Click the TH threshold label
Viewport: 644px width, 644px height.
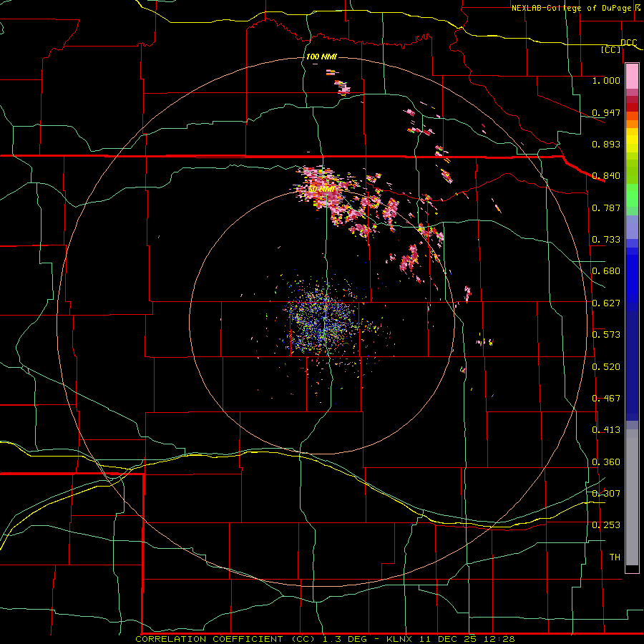click(x=615, y=557)
